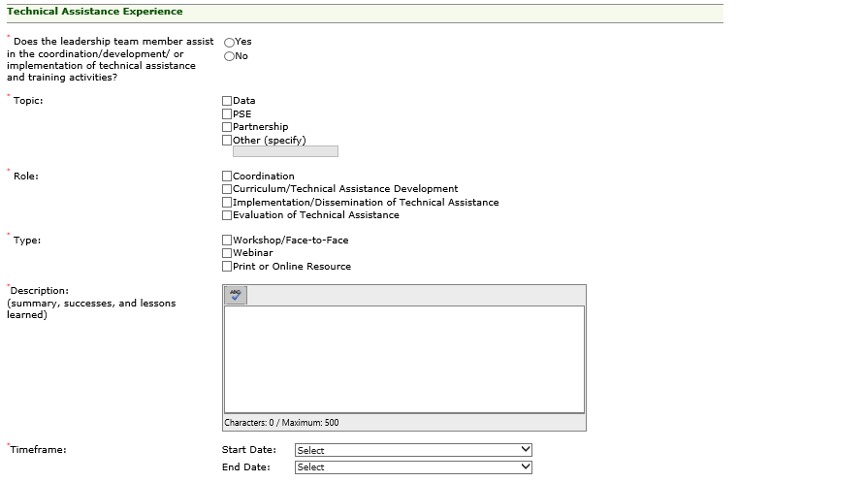Click the Technical Assistance Experience heading
Viewport: 868px width, 482px height.
[95, 11]
